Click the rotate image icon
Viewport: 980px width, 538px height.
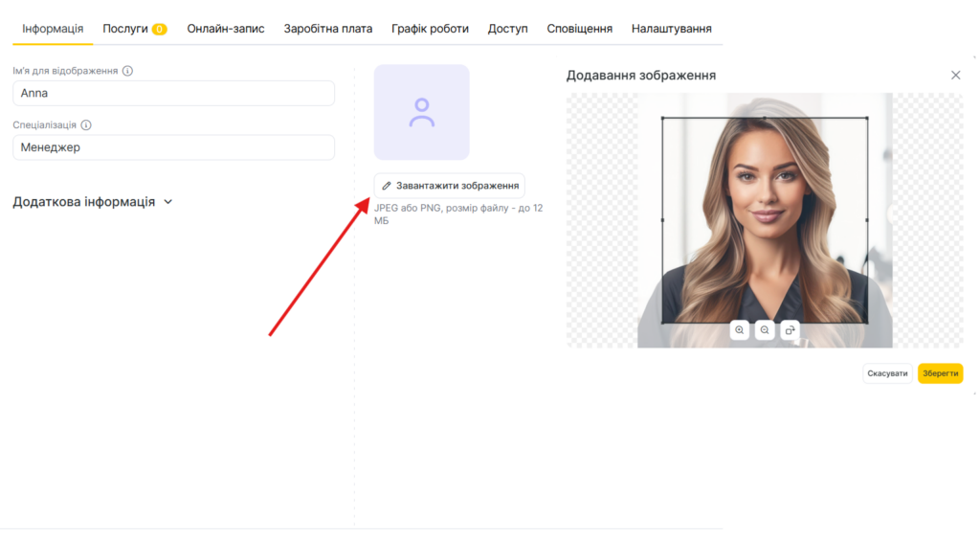point(790,330)
